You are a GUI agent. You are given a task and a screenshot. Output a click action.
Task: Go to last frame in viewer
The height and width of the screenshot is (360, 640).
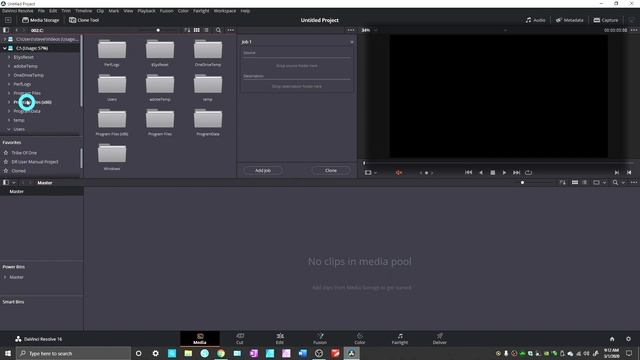point(516,173)
